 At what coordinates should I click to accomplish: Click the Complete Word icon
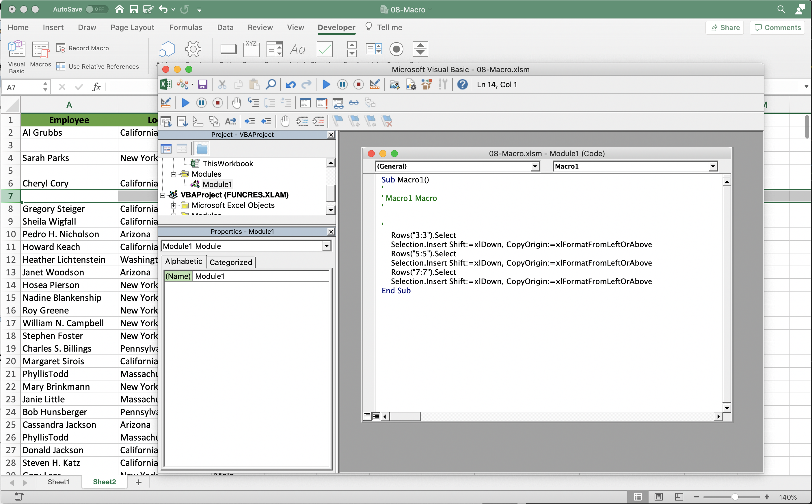[x=231, y=121]
